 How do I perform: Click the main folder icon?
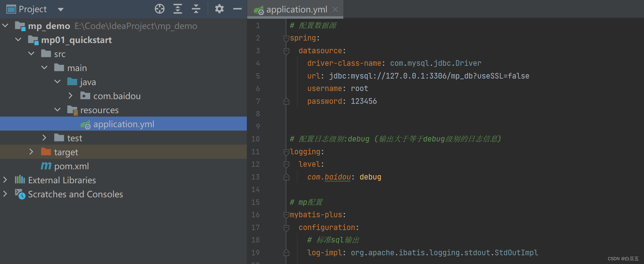click(x=59, y=68)
